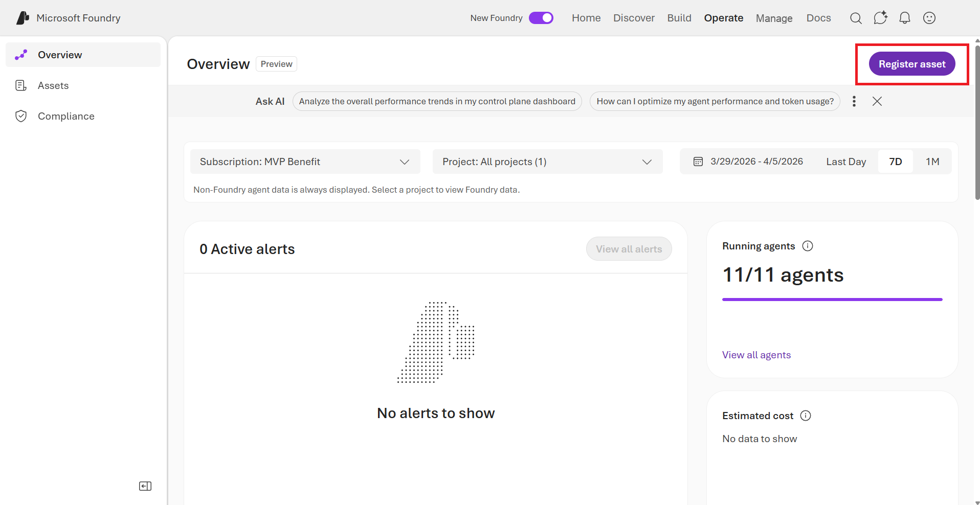The width and height of the screenshot is (980, 505).
Task: Click the calendar icon in date range
Action: pyautogui.click(x=698, y=162)
